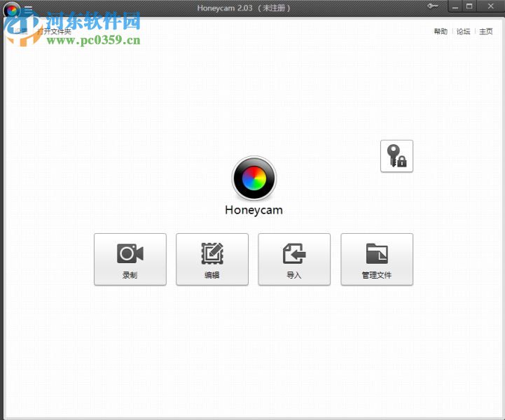Visit the 论坛 forum link
505x420 pixels.
(x=463, y=31)
